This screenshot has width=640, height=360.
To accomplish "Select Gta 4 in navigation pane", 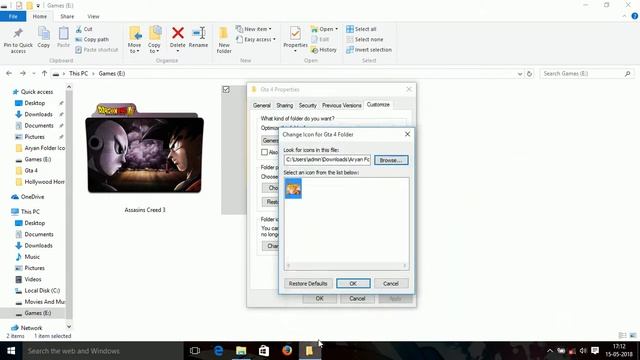I will coord(27,171).
